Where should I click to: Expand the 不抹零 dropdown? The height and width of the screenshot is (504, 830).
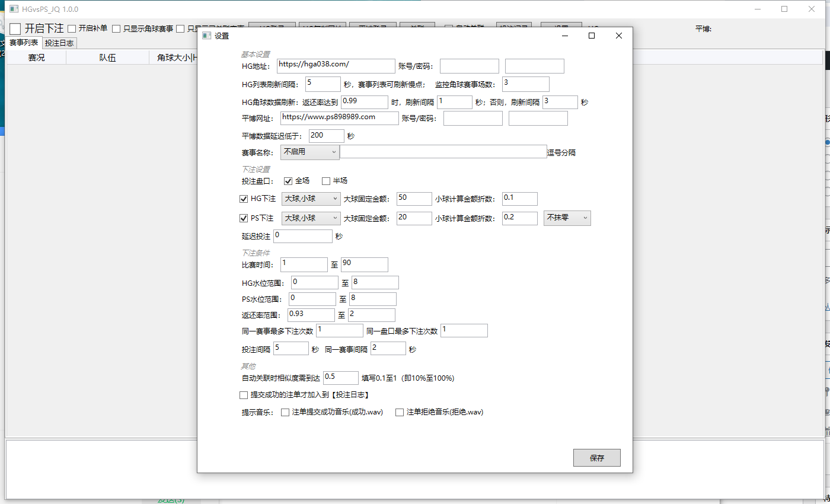tap(567, 218)
